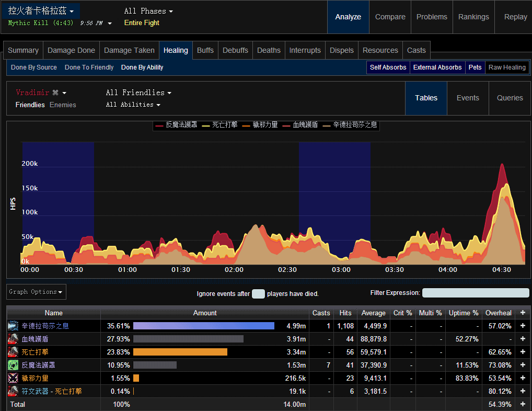This screenshot has height=411, width=532.
Task: Expand the All Friendlies dropdown
Action: [138, 93]
